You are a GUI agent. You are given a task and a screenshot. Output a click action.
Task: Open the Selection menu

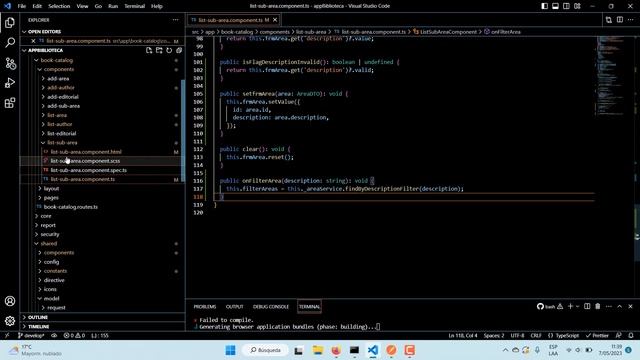[x=59, y=6]
